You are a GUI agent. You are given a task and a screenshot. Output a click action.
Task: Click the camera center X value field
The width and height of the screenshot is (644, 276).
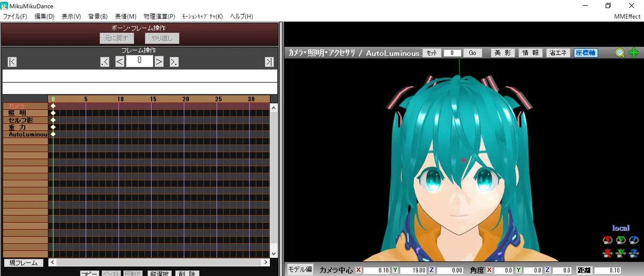click(x=377, y=270)
